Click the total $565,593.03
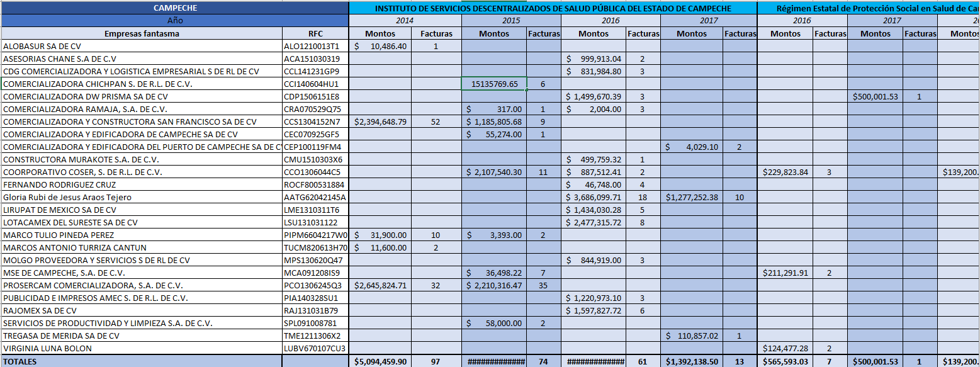Image resolution: width=980 pixels, height=367 pixels. point(785,361)
